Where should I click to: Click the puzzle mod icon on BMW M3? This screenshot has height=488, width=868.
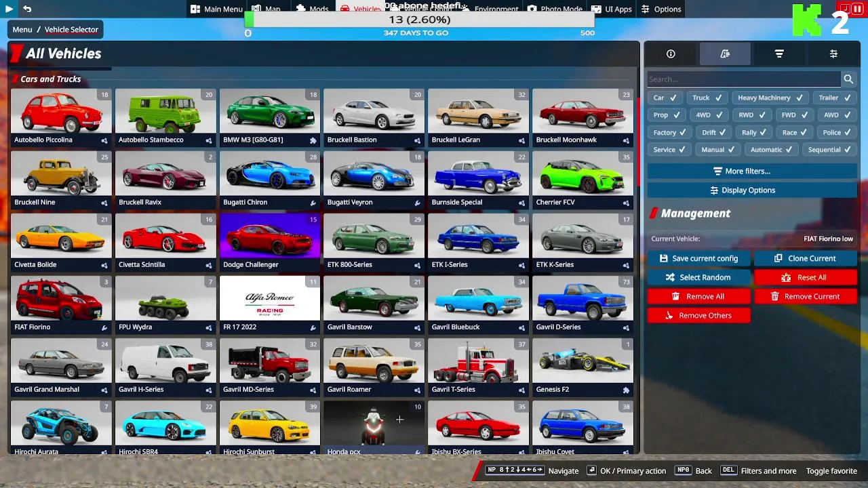(x=313, y=140)
